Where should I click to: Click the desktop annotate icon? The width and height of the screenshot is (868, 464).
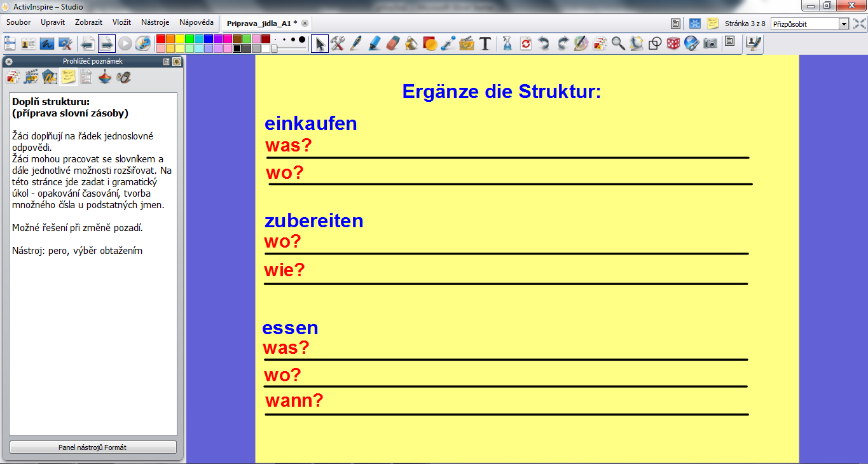pos(47,43)
